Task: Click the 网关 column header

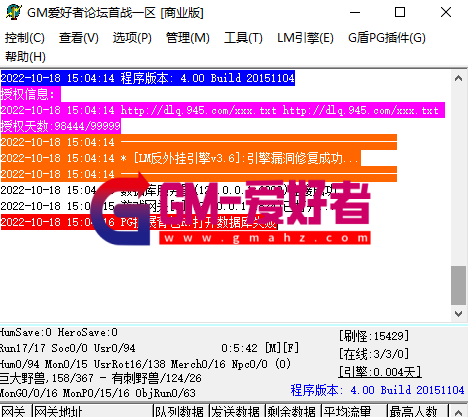Action: coord(16,411)
